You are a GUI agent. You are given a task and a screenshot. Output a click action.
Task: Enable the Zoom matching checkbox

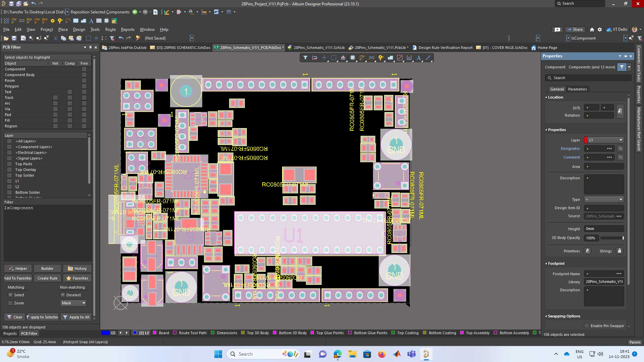(x=10, y=303)
